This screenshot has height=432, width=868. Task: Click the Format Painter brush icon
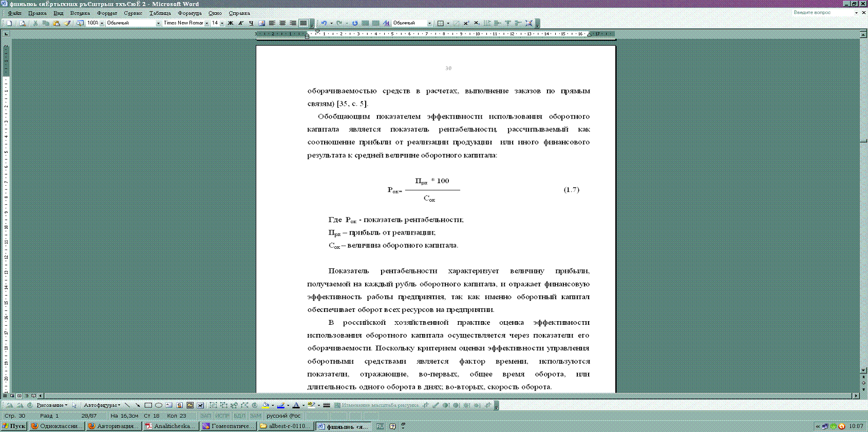(x=67, y=23)
